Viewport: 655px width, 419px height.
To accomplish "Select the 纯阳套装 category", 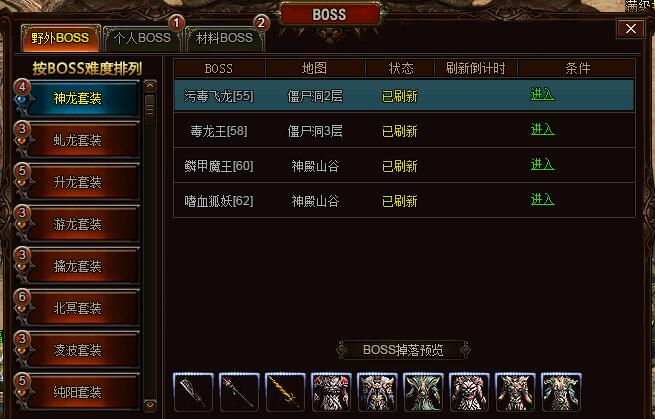I will click(x=77, y=392).
